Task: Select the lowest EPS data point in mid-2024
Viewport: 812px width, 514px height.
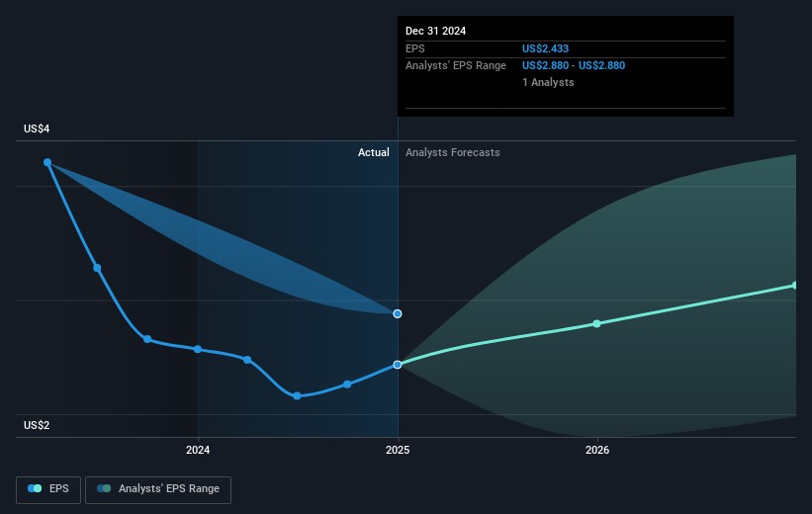Action: (297, 395)
